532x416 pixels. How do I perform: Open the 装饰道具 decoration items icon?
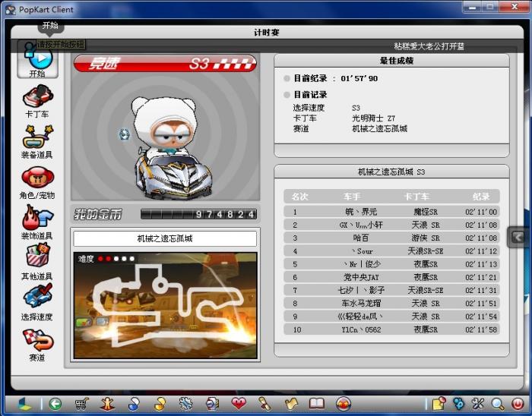pyautogui.click(x=37, y=222)
